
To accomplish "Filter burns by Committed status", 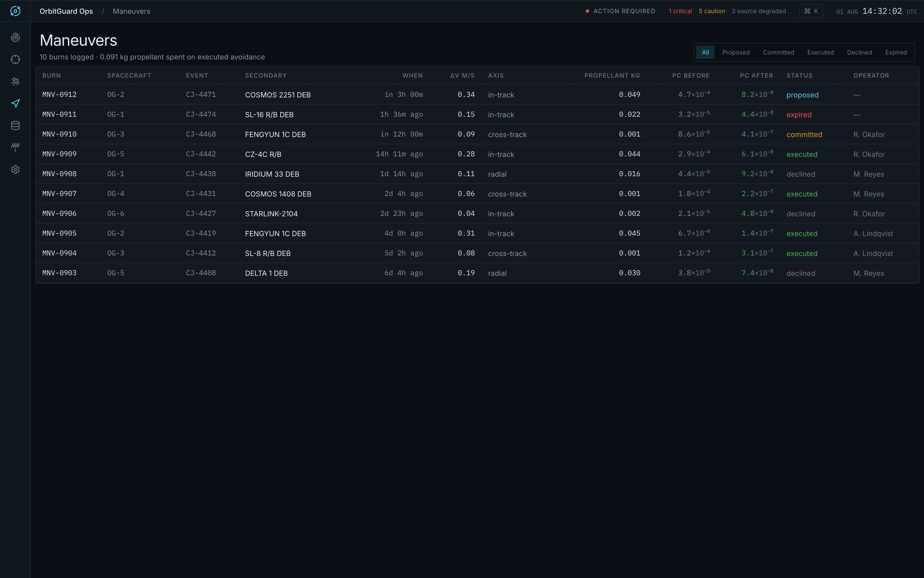I will pyautogui.click(x=778, y=52).
